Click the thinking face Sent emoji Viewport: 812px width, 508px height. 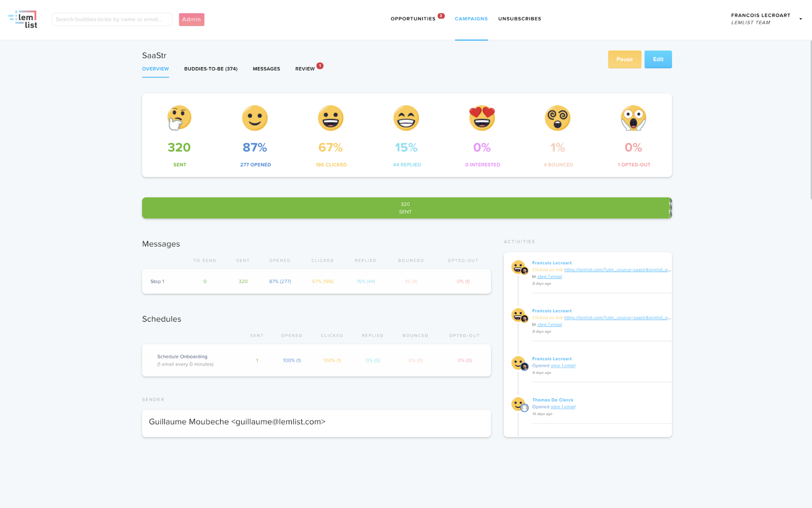pyautogui.click(x=179, y=118)
